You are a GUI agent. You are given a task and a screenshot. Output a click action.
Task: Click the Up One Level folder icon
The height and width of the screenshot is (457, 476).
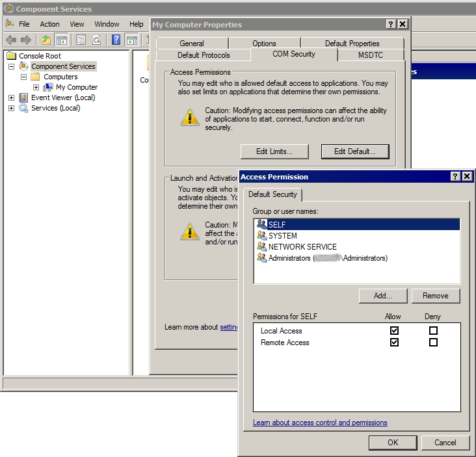(x=46, y=40)
